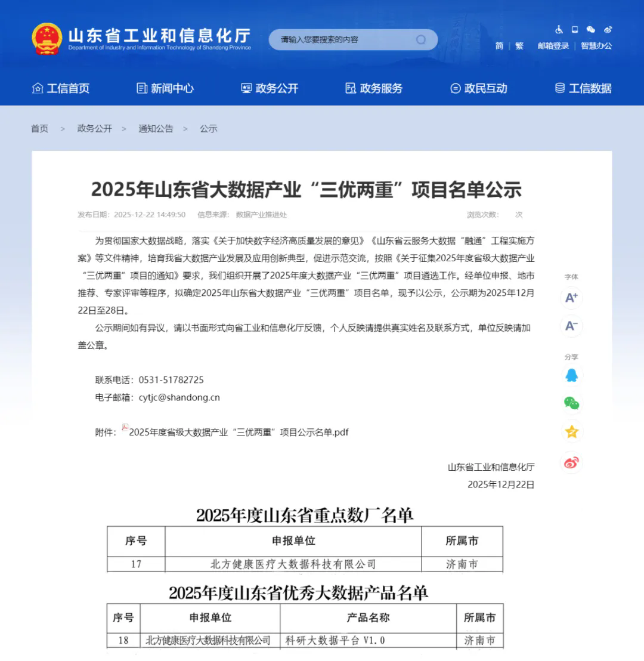Share to QZone via yellow star icon
Image resolution: width=644 pixels, height=661 pixels.
[x=571, y=432]
